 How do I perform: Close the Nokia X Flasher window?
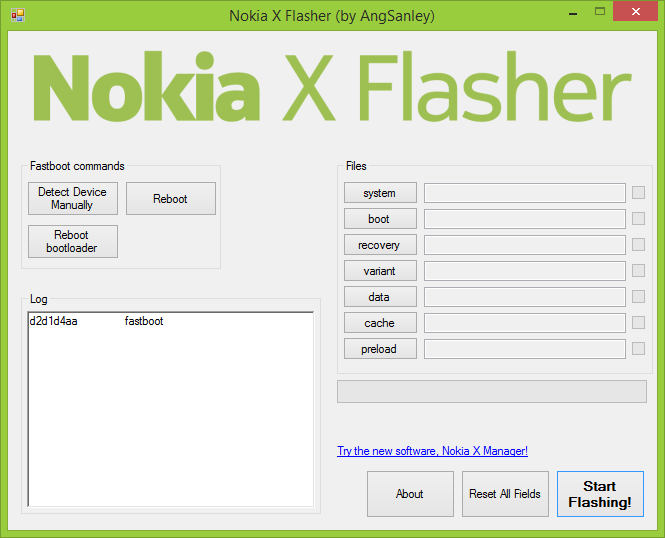pyautogui.click(x=635, y=11)
